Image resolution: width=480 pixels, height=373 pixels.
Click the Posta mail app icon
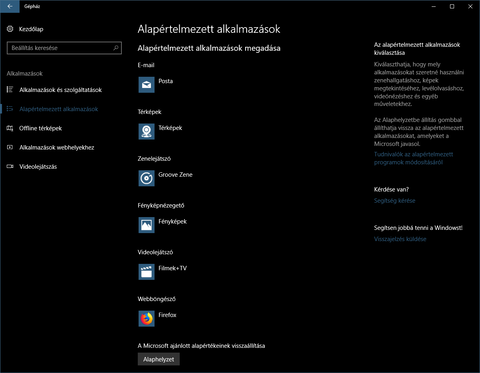[146, 85]
